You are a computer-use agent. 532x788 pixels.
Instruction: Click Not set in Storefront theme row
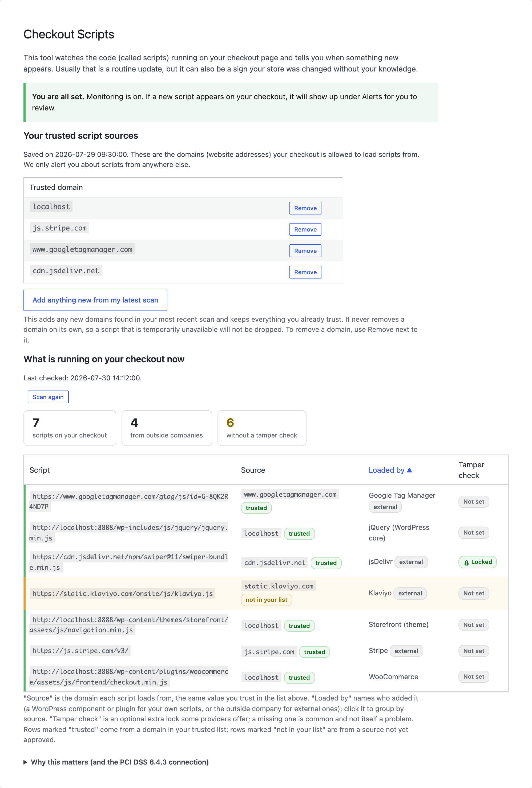pos(474,625)
